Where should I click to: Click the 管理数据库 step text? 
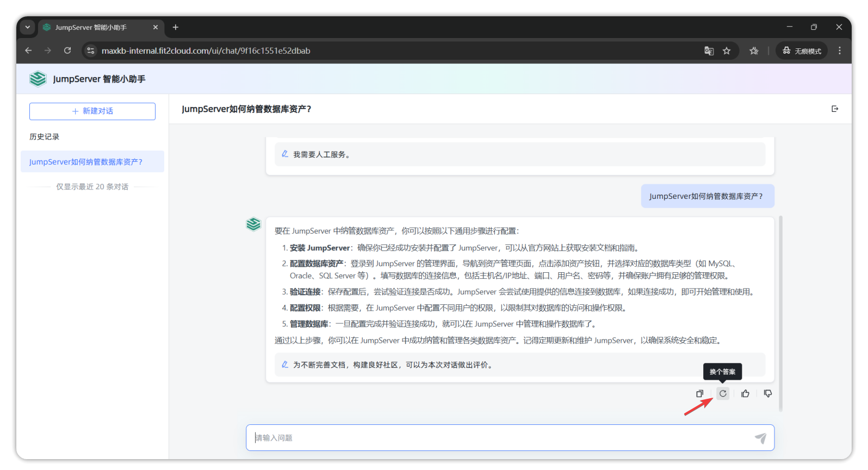click(x=309, y=324)
